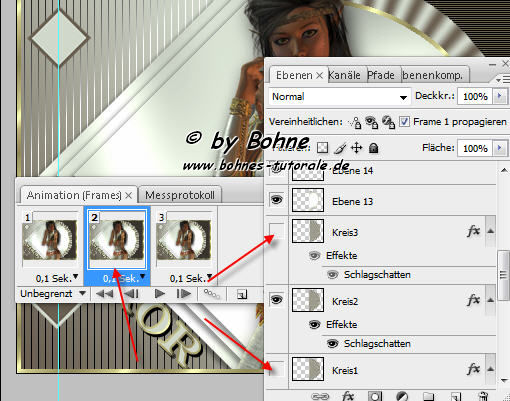Duplicate the selected animation frame
This screenshot has height=401, width=510.
(242, 294)
